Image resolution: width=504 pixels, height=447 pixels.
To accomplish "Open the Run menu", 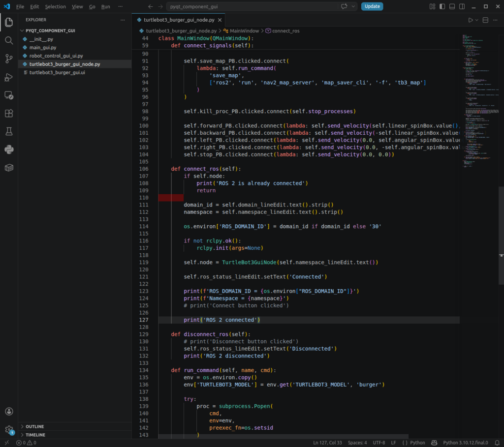I will pos(106,6).
